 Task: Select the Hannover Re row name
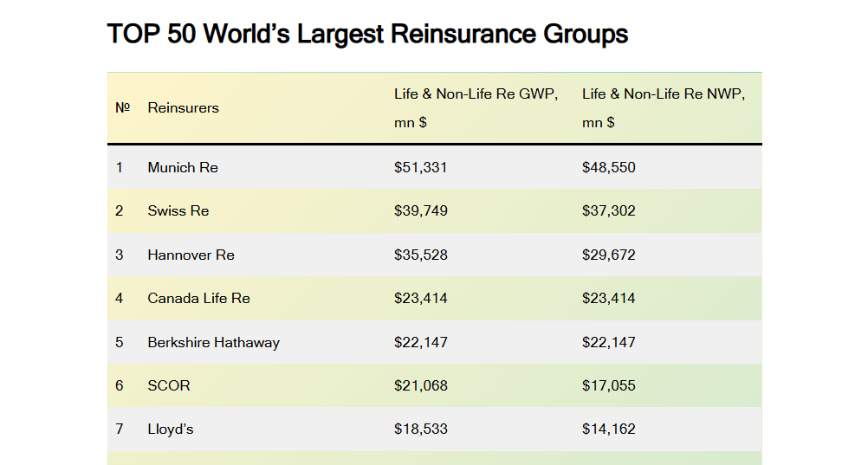(x=191, y=255)
